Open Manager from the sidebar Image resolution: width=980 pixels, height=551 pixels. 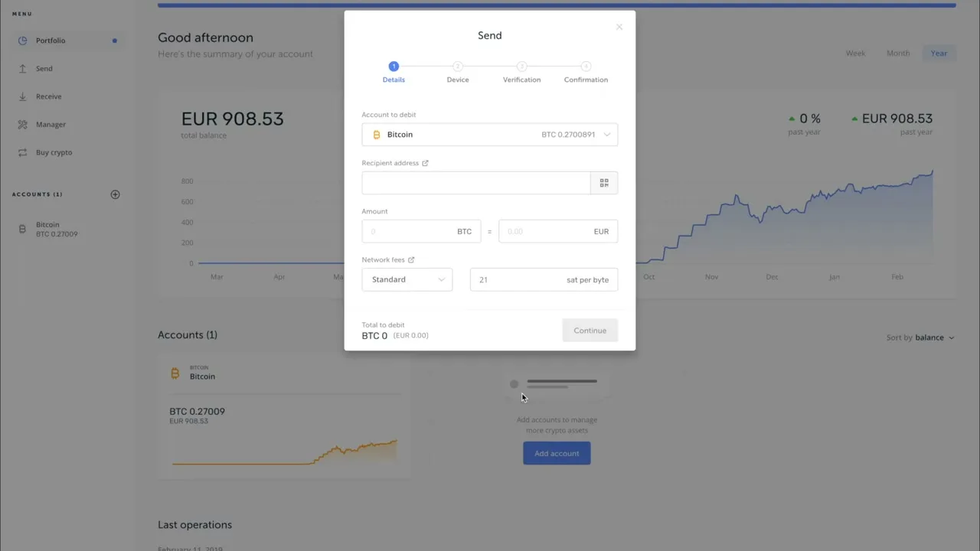(51, 125)
